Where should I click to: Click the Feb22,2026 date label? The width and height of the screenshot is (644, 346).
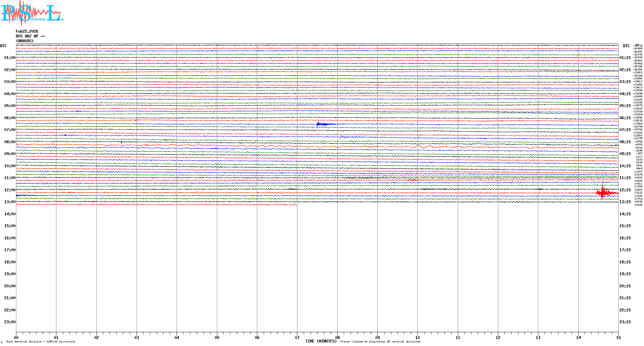27,31
